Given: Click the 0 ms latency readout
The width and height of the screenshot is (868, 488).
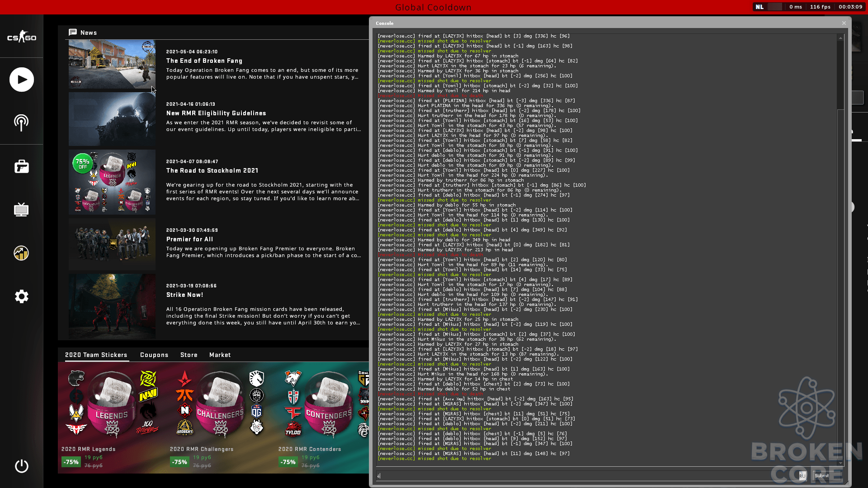Looking at the screenshot, I should (796, 7).
